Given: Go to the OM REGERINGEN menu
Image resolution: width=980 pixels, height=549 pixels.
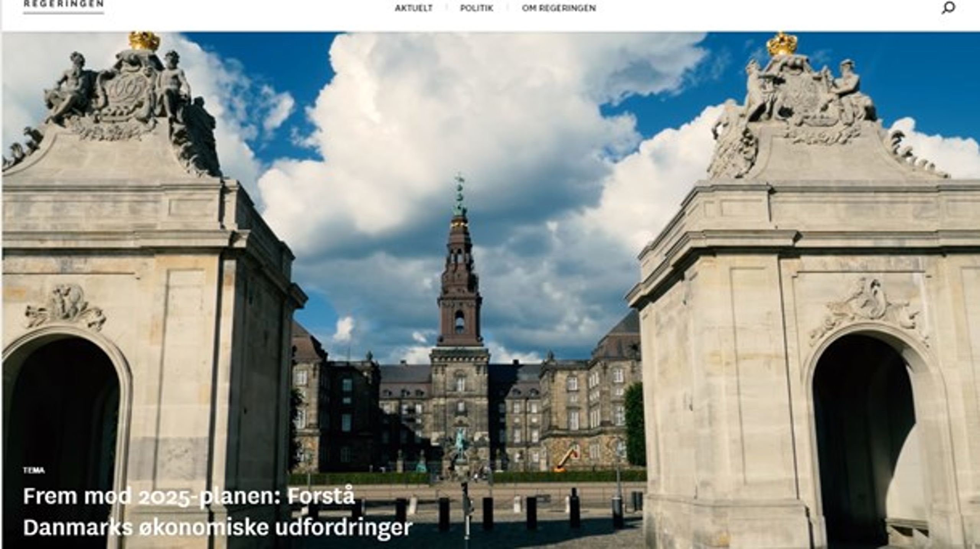Looking at the screenshot, I should (x=559, y=8).
